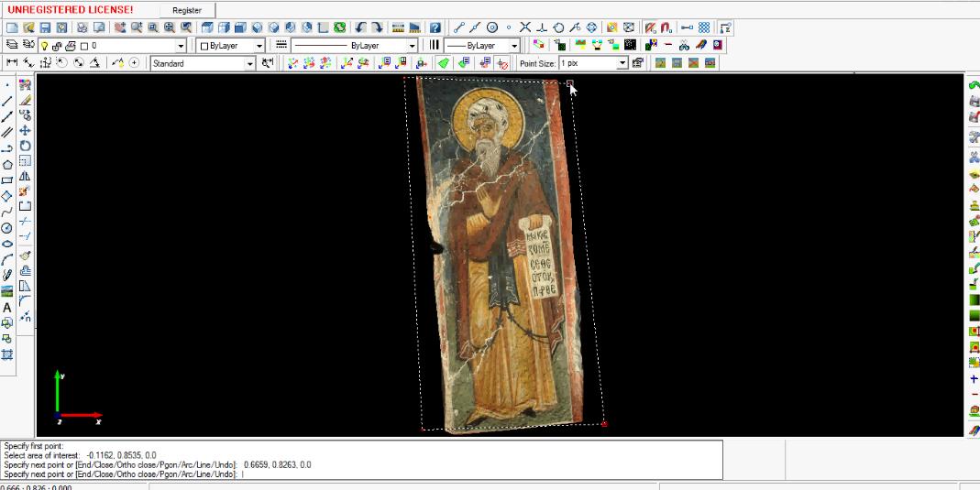Image resolution: width=980 pixels, height=490 pixels.
Task: Click the red minus icon on right
Action: click(974, 395)
